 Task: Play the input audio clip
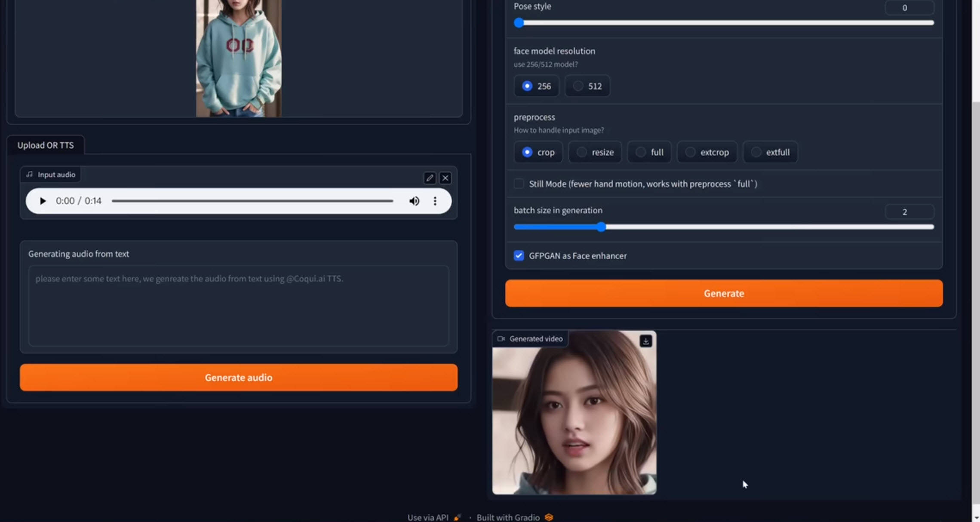(43, 201)
